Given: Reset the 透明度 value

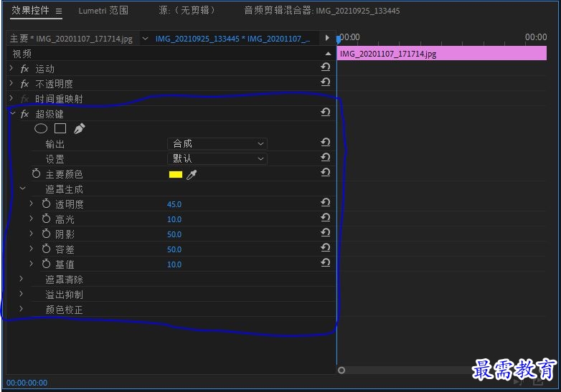Looking at the screenshot, I should (325, 202).
